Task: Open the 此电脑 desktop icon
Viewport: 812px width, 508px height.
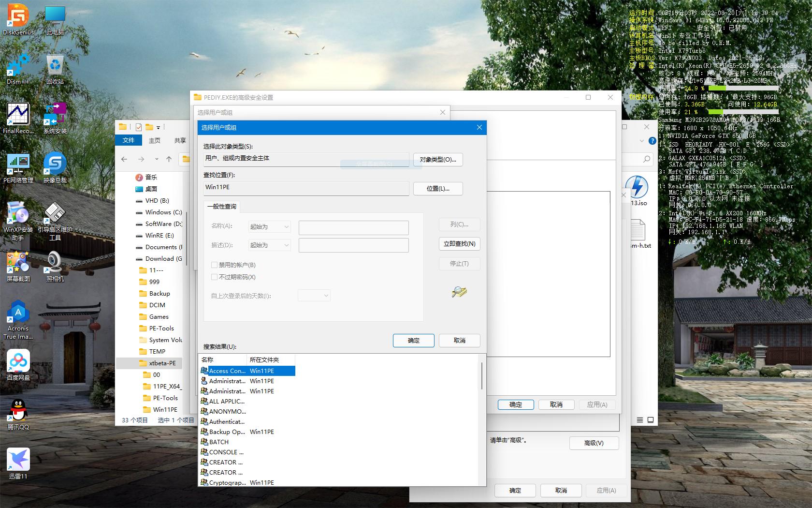Action: (x=55, y=19)
